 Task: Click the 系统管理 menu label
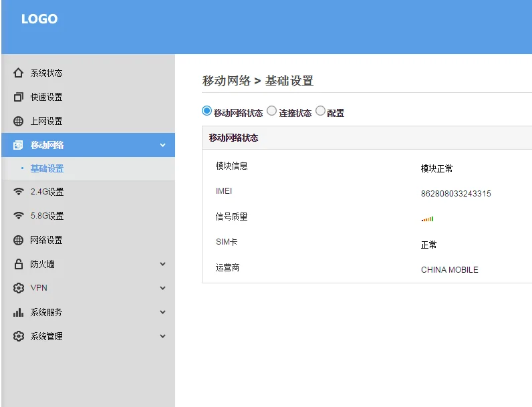(x=47, y=336)
